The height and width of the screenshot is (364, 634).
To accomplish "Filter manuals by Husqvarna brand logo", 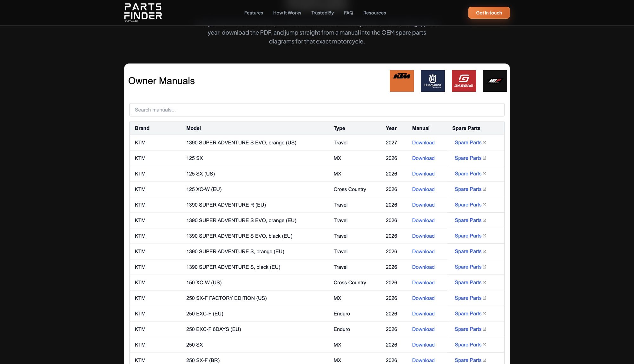I will [x=433, y=81].
